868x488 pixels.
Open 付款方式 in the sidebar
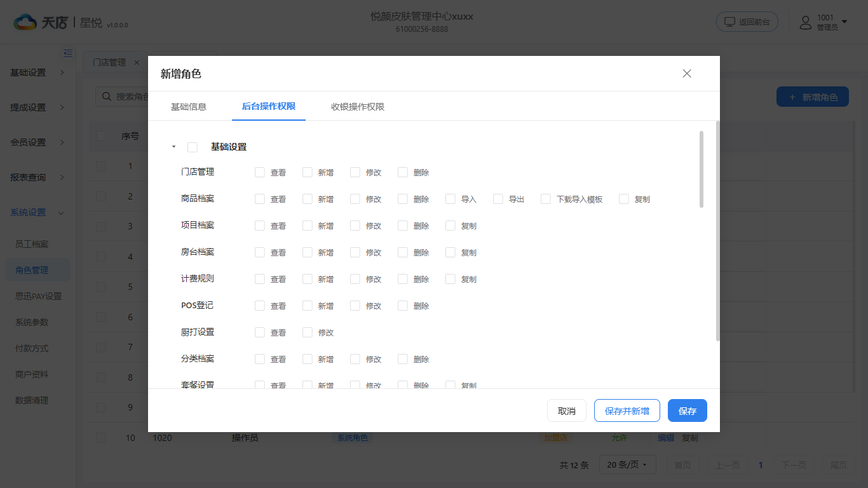(x=32, y=348)
